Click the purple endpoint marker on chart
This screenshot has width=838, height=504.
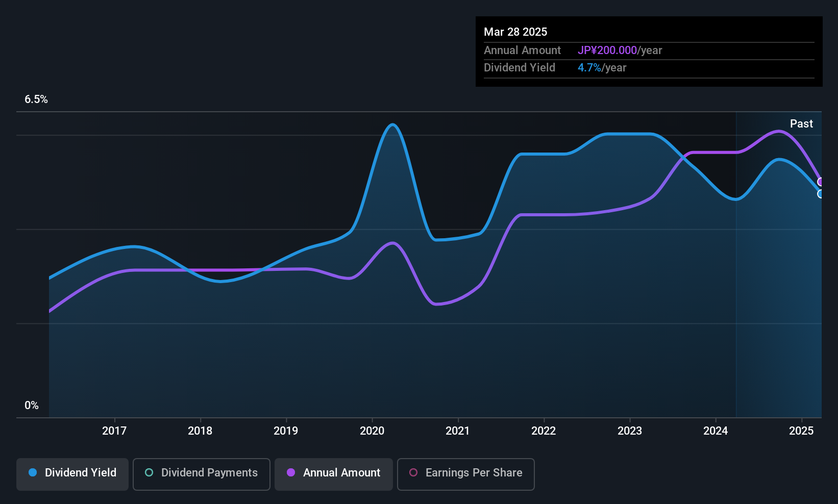(821, 182)
